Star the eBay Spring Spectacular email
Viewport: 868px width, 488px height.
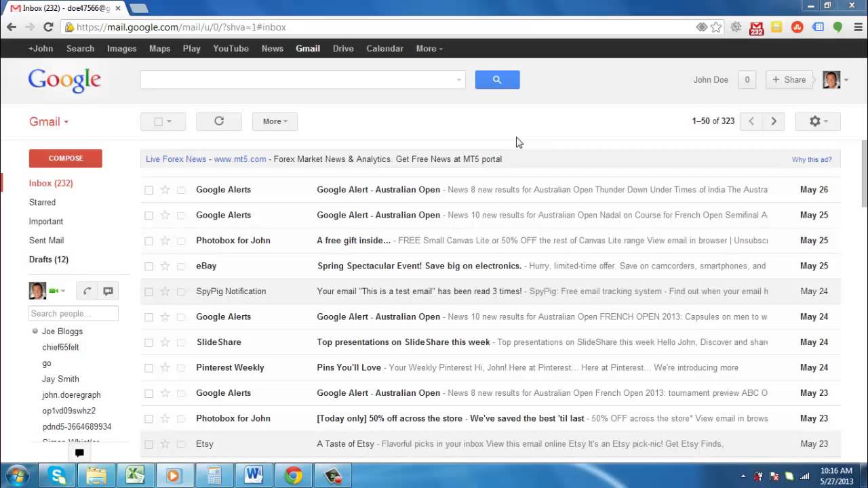pyautogui.click(x=165, y=266)
